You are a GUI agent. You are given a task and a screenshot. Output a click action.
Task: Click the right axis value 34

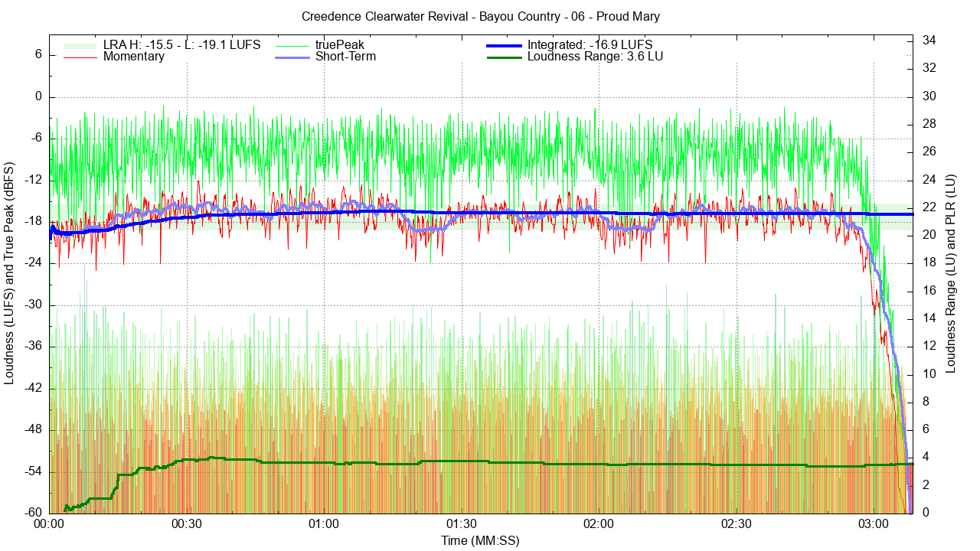pyautogui.click(x=928, y=40)
